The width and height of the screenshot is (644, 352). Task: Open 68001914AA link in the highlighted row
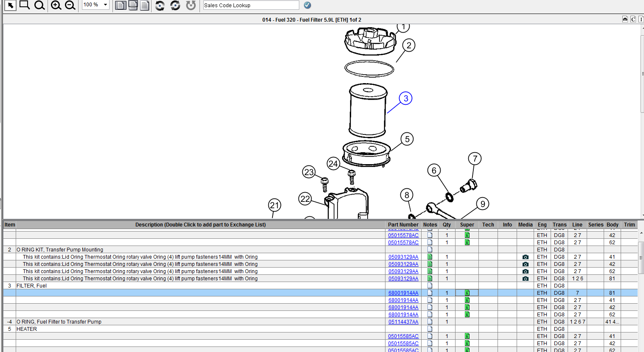[x=403, y=293]
